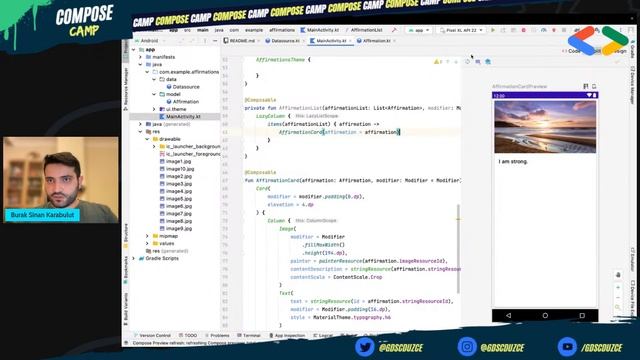Click AffirmationList breadcrumb in the navigation bar
The width and height of the screenshot is (640, 360).
(x=366, y=30)
